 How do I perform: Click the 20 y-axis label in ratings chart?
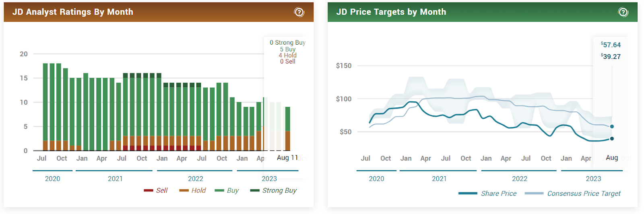point(24,54)
